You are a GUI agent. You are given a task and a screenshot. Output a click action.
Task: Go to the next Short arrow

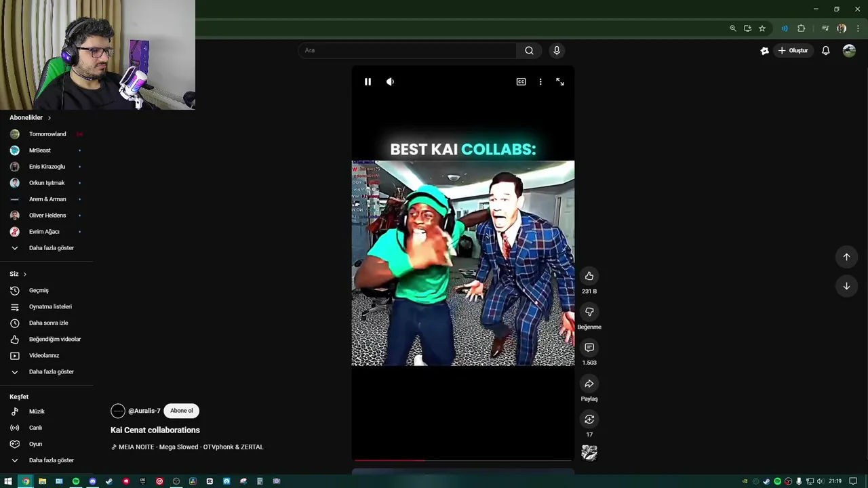[x=846, y=286]
